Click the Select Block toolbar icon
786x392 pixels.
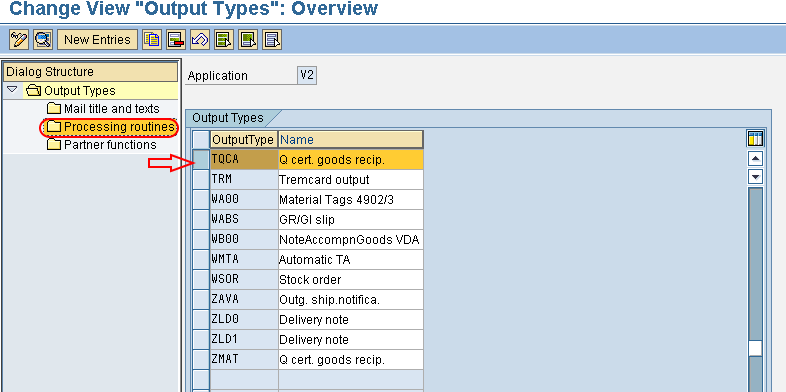point(248,40)
